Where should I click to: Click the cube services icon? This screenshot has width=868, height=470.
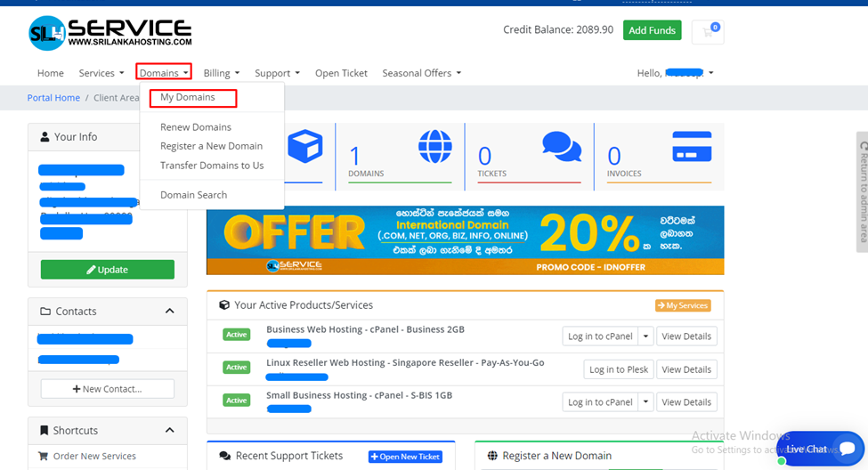(304, 147)
